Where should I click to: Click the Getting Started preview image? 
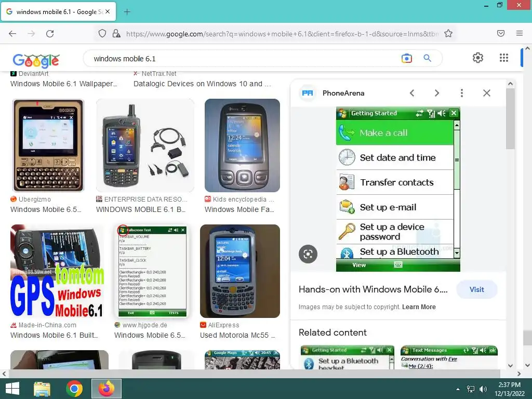pyautogui.click(x=398, y=189)
